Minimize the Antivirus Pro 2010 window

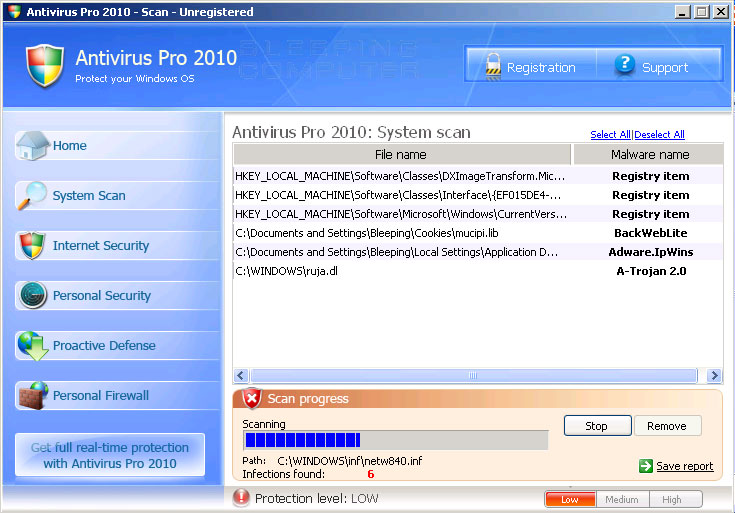click(x=682, y=12)
